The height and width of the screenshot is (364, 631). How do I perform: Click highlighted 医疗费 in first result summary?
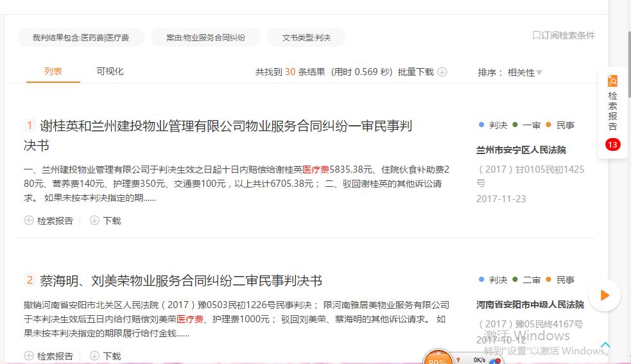coord(316,169)
